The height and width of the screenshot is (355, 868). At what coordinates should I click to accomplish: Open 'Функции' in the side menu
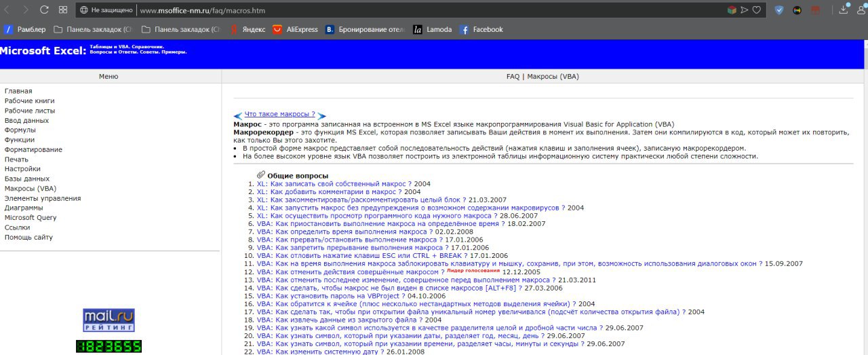[x=20, y=140]
